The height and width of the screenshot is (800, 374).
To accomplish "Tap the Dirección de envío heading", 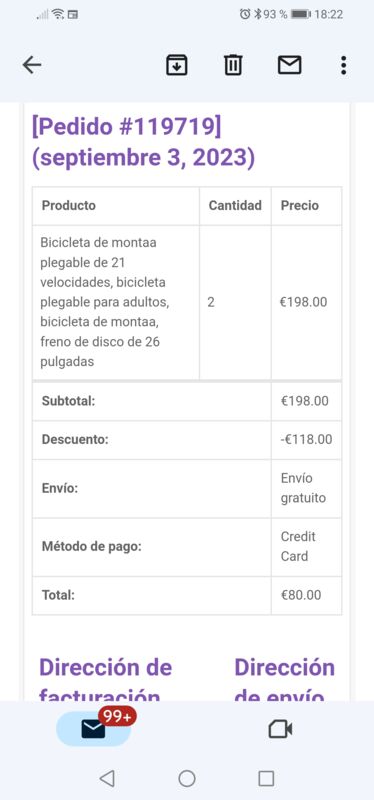I will tap(285, 681).
